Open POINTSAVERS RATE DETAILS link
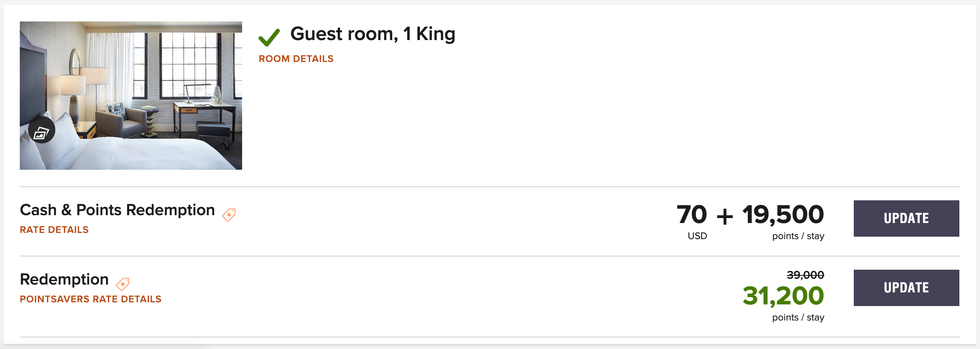The image size is (980, 349). (90, 299)
